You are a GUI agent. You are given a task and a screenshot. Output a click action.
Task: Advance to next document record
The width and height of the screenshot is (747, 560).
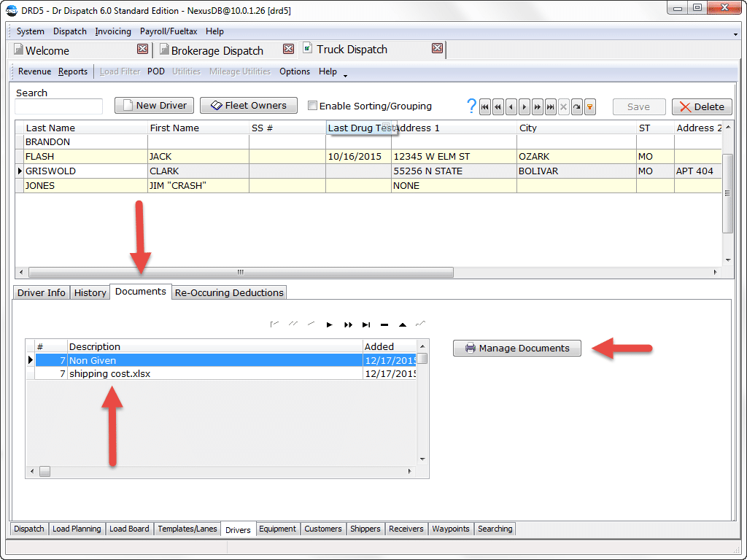329,324
